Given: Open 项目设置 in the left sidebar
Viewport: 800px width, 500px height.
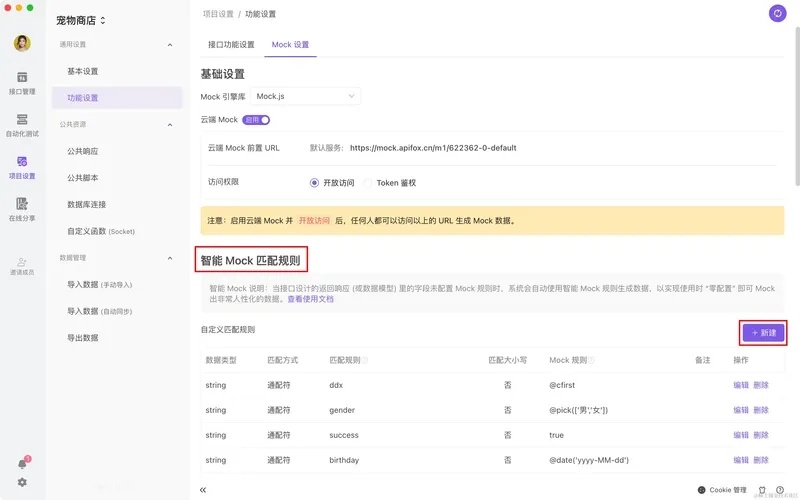Looking at the screenshot, I should (x=22, y=167).
